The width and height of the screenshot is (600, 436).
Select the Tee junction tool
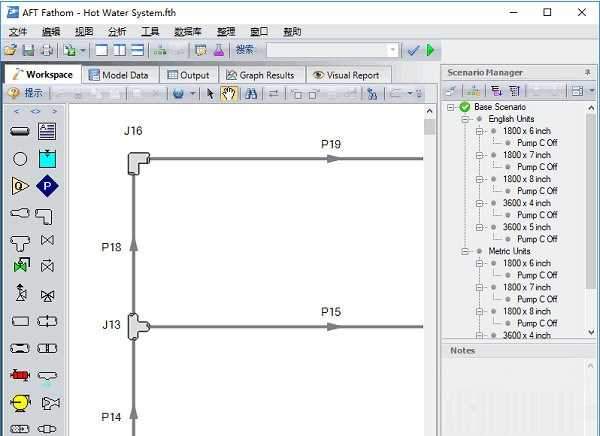point(20,240)
